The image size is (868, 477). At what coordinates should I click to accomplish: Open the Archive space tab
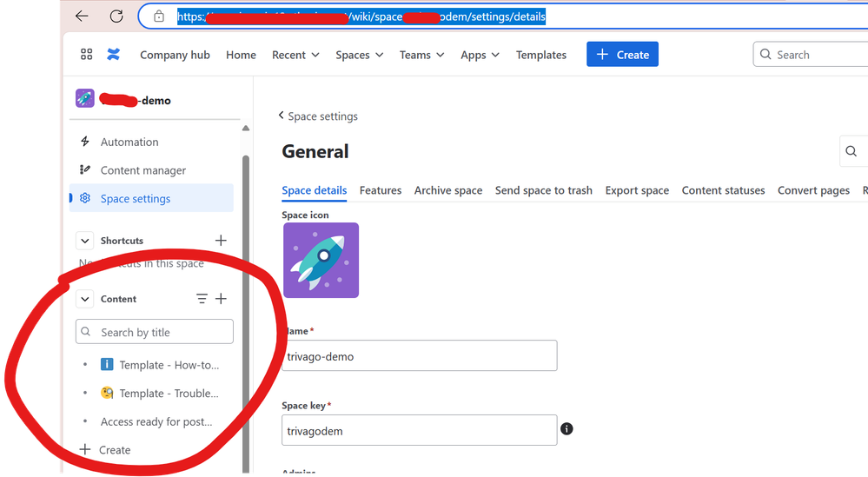447,190
